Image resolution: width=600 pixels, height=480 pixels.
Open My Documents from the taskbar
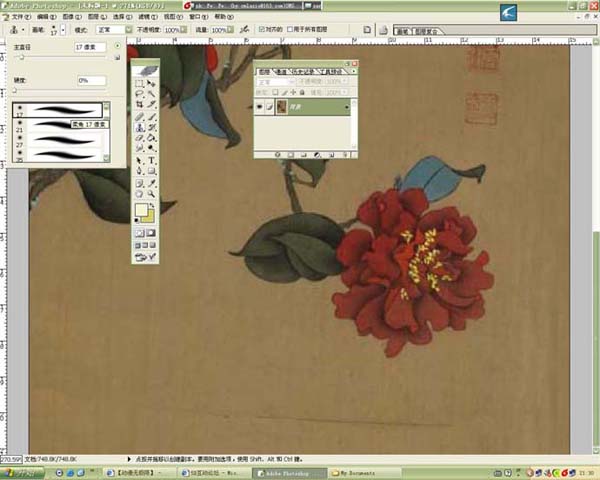pyautogui.click(x=365, y=473)
